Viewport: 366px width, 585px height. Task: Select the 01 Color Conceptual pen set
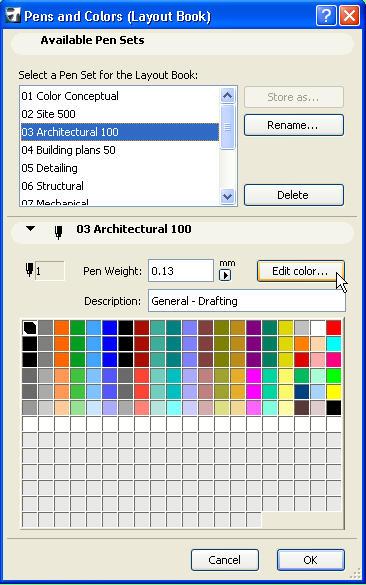(120, 96)
